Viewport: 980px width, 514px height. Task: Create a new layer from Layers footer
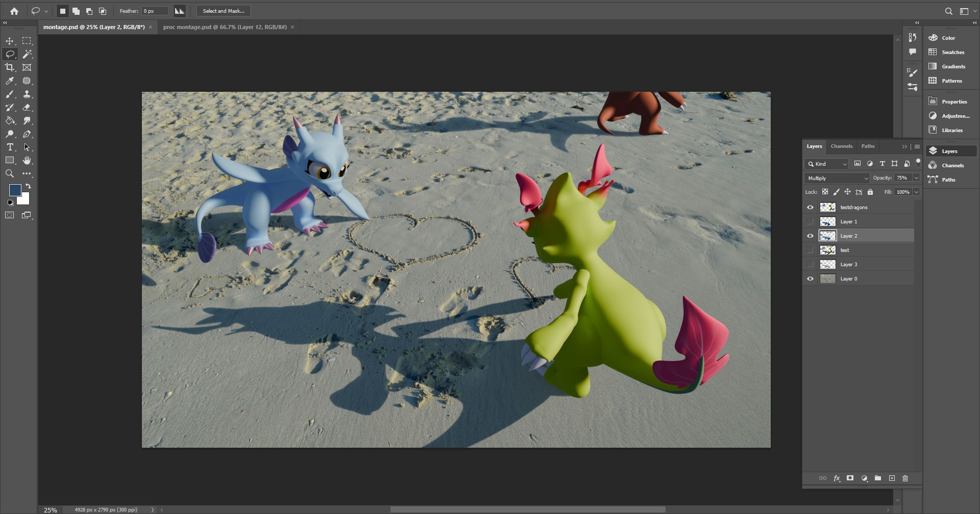892,478
